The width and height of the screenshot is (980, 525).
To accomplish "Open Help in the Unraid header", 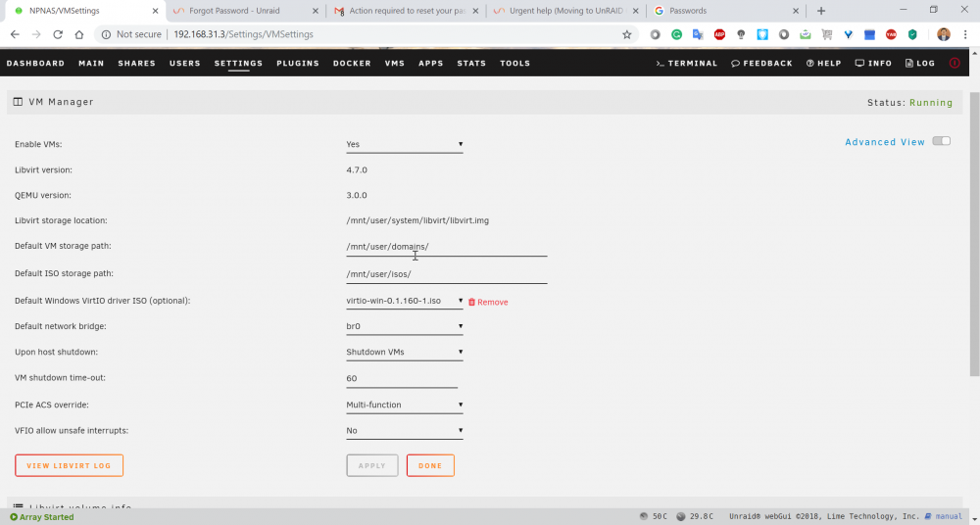I will [824, 63].
